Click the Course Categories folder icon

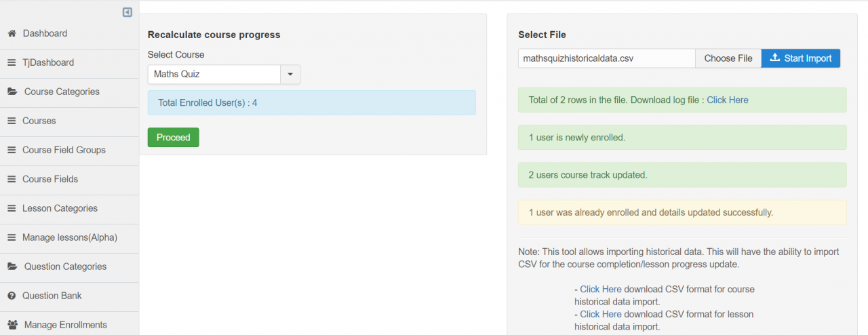coord(12,92)
